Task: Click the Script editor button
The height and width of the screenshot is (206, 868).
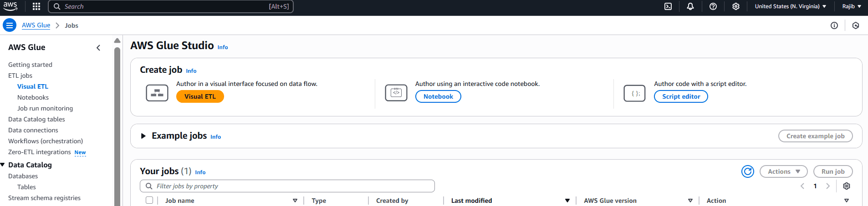Action: coord(681,96)
